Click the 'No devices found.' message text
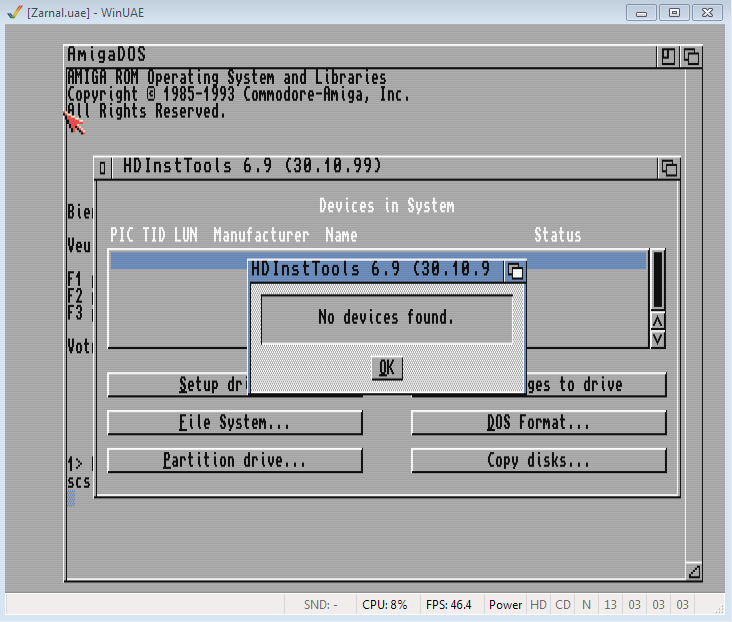 click(x=386, y=318)
